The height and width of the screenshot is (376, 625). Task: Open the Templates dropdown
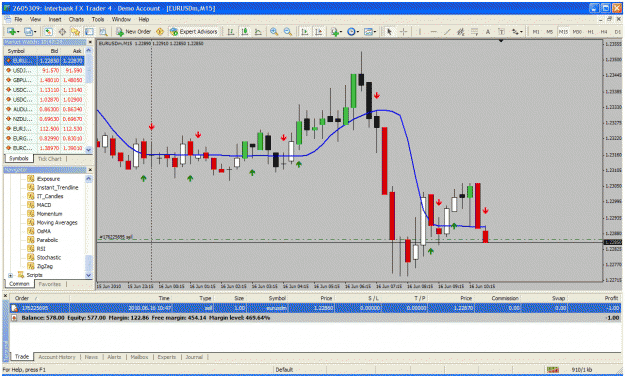coord(375,32)
